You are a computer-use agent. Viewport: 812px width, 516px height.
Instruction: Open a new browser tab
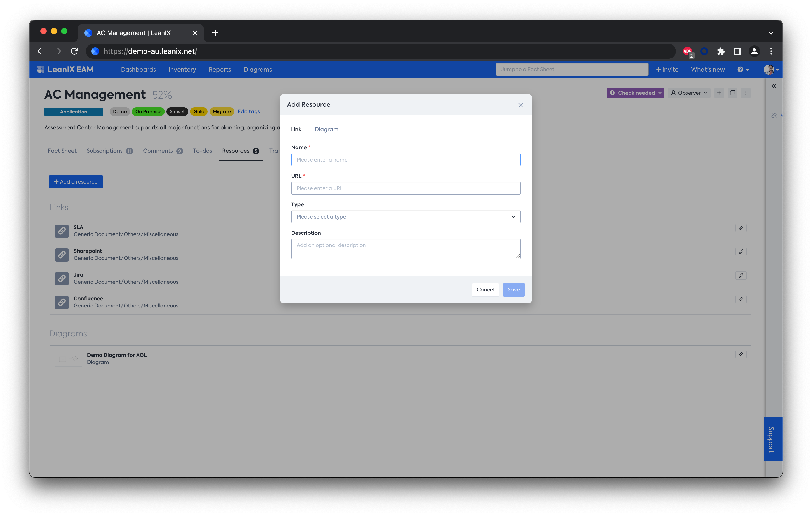(x=215, y=33)
